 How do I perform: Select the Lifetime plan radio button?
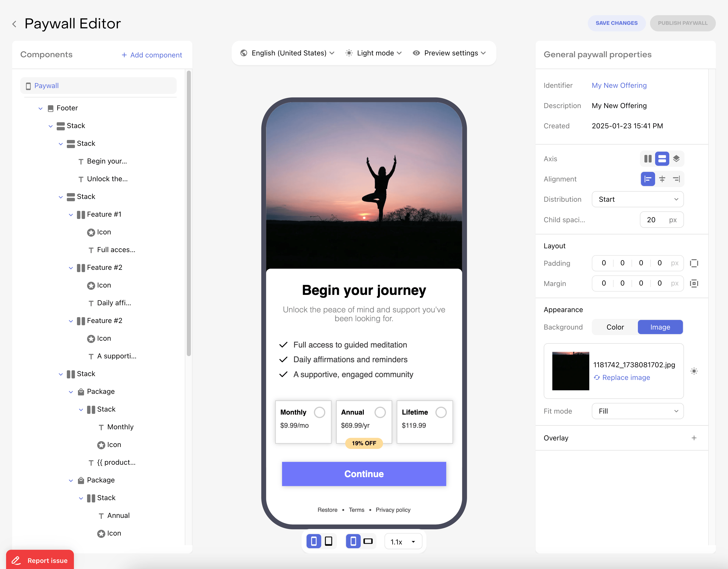coord(441,412)
